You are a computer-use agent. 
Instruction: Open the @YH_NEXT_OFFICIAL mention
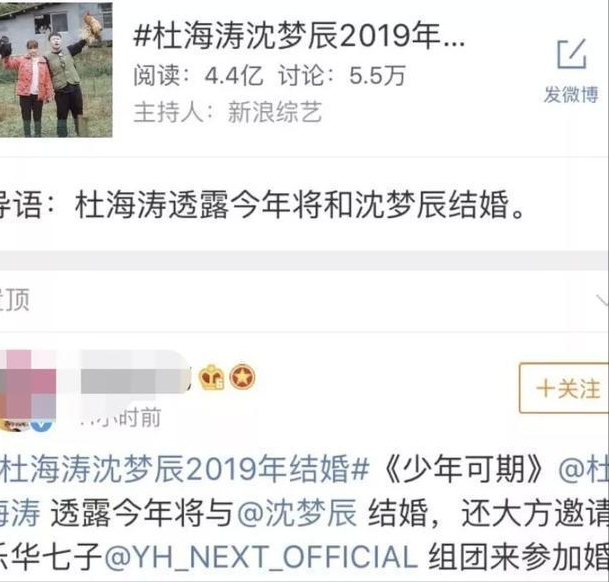coord(261,558)
